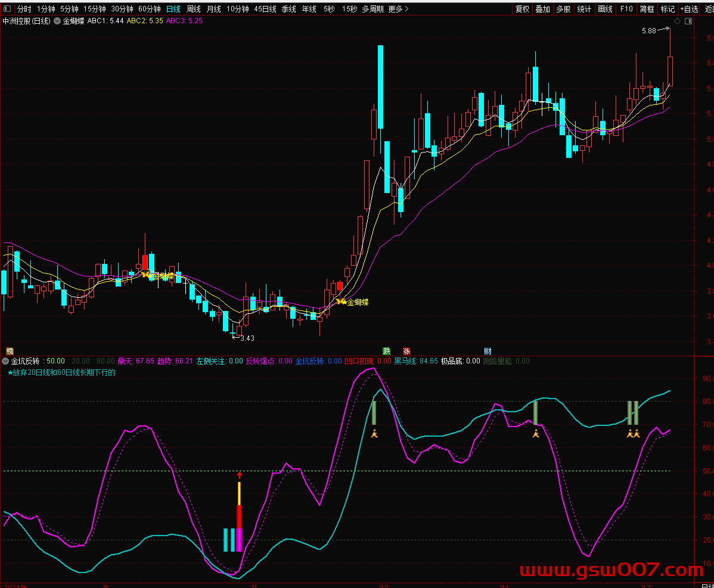Open the 金蝴蝶 indicator dropdown
Viewport: 714px width, 588px height.
tap(57, 21)
